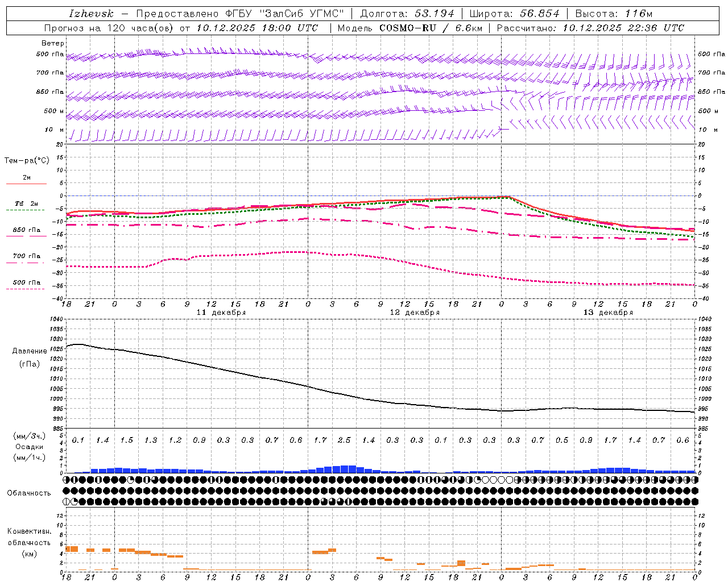
Task: Select the 1.3 three-hour precipitation value
Action: click(151, 440)
